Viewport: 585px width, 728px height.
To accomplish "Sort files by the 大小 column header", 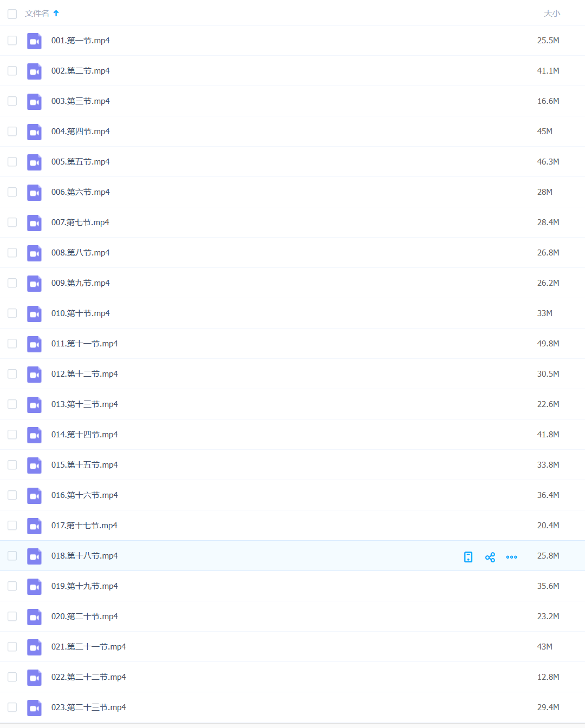I will point(551,14).
